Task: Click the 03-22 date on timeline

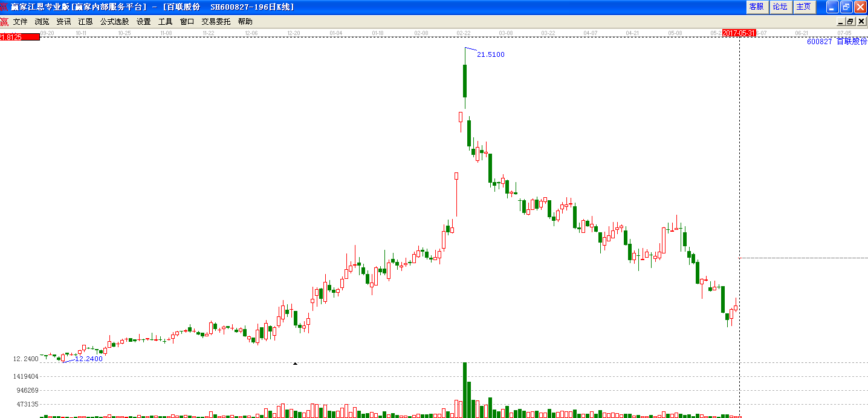Action: point(548,33)
